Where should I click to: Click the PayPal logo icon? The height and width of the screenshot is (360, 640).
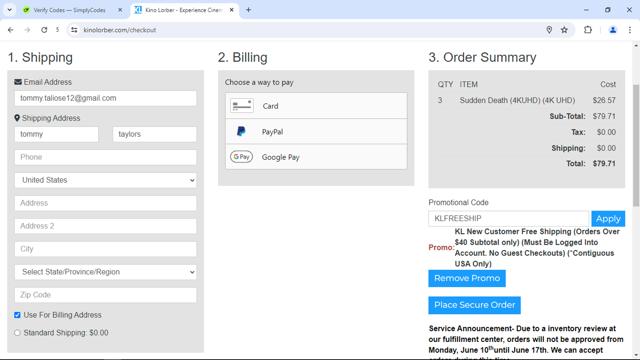[241, 131]
